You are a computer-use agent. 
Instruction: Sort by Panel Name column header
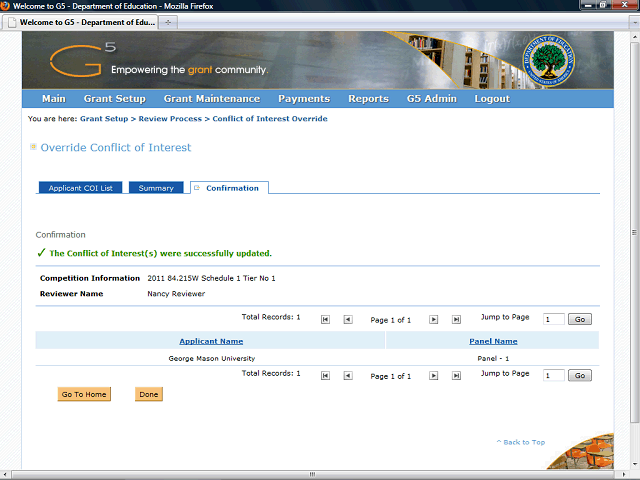(493, 341)
